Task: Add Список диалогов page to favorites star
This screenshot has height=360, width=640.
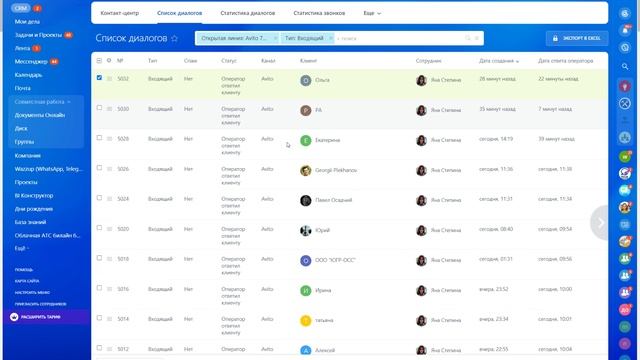Action: [174, 38]
